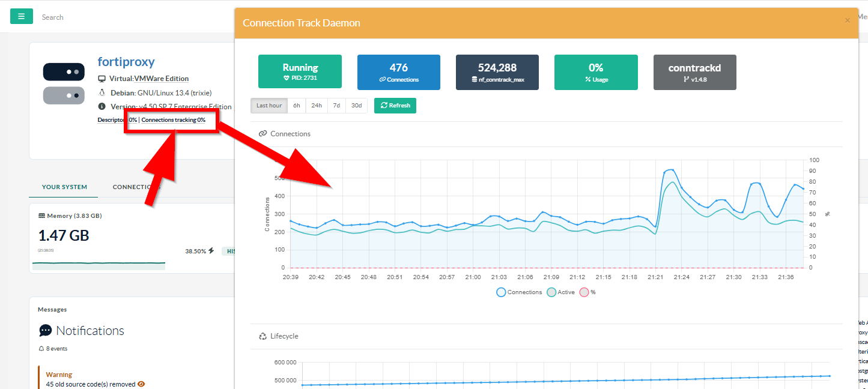868x389 pixels.
Task: Toggle the Connections series in chart legend
Action: (520, 292)
